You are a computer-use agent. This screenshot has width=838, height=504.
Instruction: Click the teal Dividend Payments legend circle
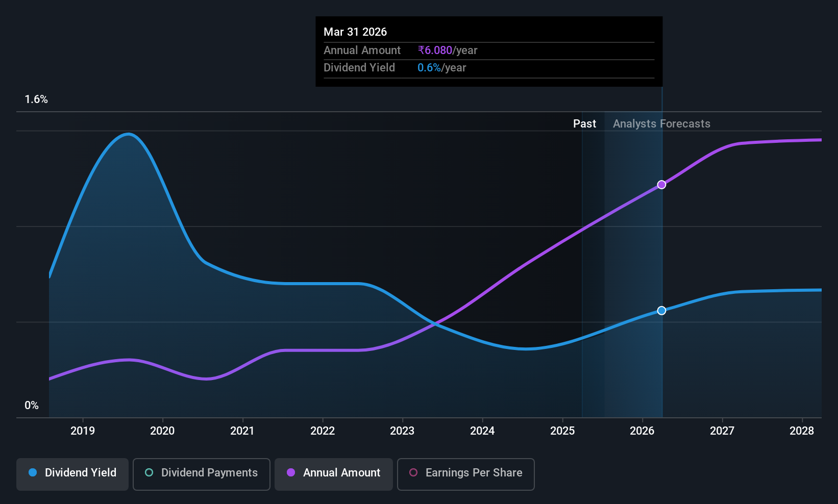tap(149, 472)
